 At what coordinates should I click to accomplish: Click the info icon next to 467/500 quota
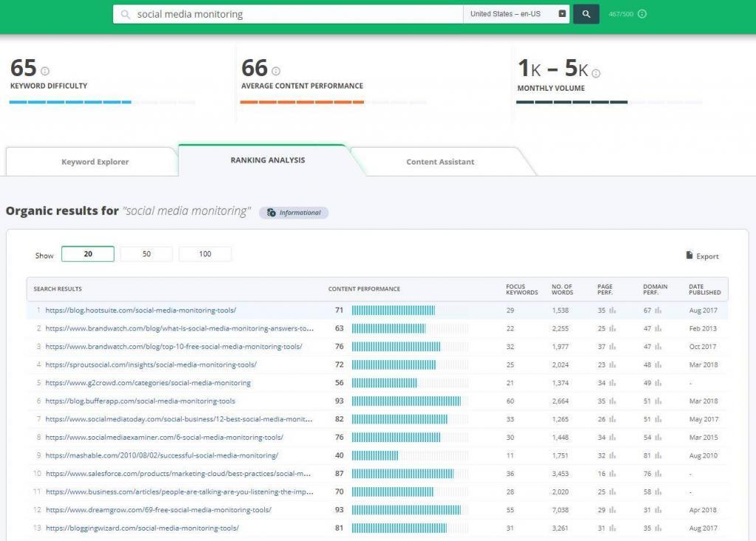(642, 14)
